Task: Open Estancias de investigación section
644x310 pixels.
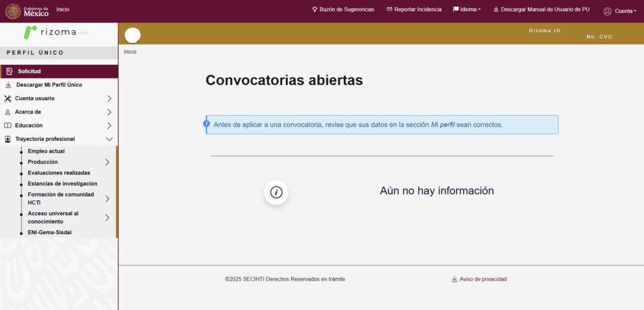Action: point(62,184)
